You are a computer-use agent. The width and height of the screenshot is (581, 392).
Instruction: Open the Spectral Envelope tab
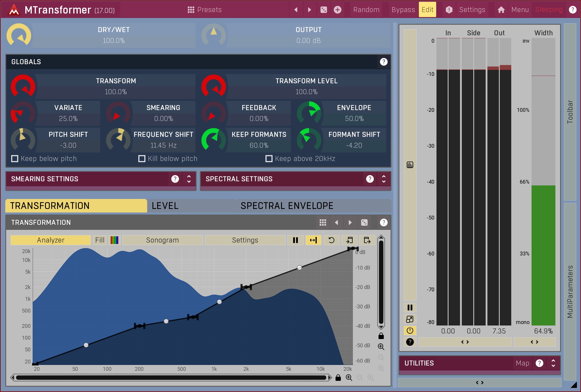tap(287, 206)
